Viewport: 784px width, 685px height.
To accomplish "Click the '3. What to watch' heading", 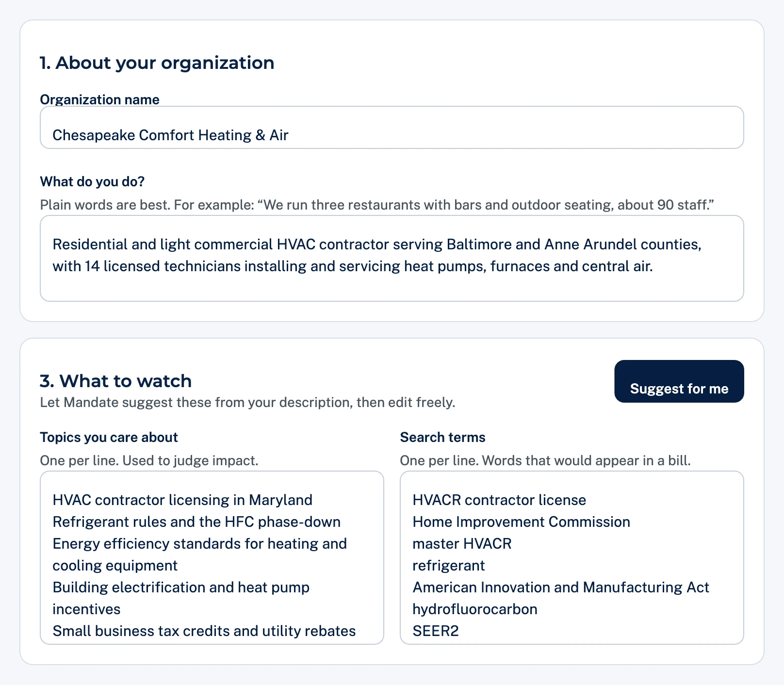I will click(116, 381).
